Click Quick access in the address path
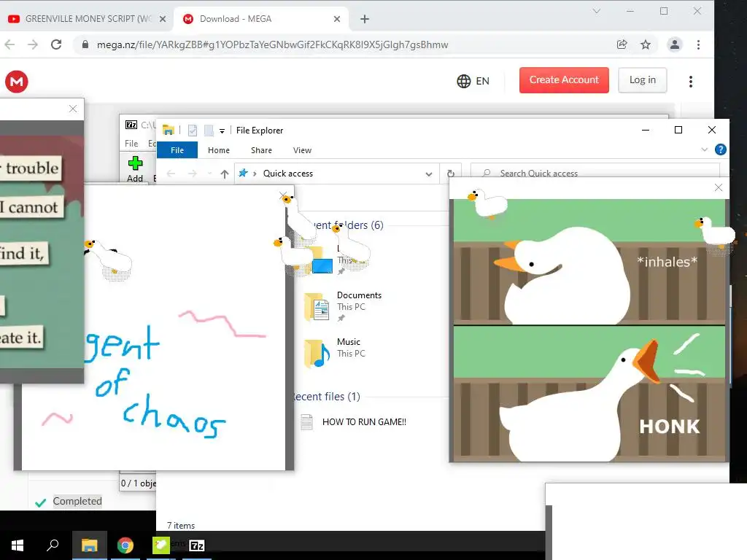Image resolution: width=747 pixels, height=560 pixels. (287, 174)
